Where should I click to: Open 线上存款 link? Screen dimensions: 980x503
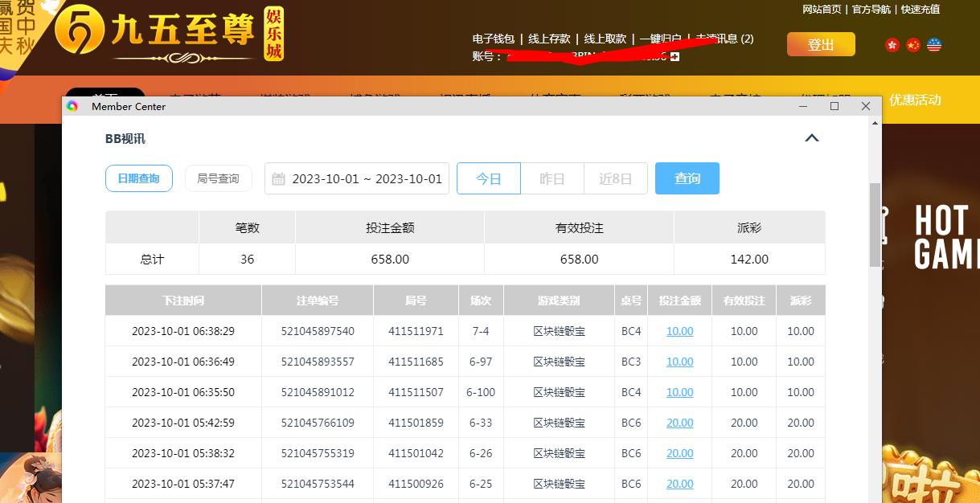pyautogui.click(x=549, y=39)
